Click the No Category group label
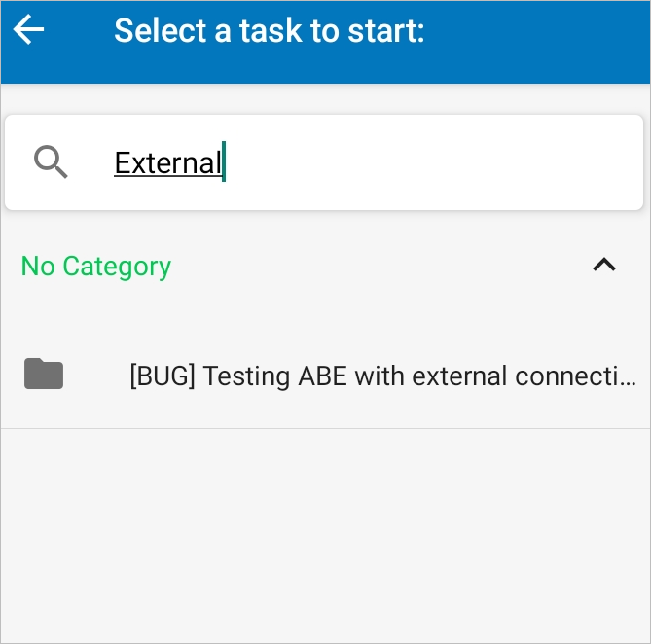This screenshot has width=651, height=644. point(96,266)
